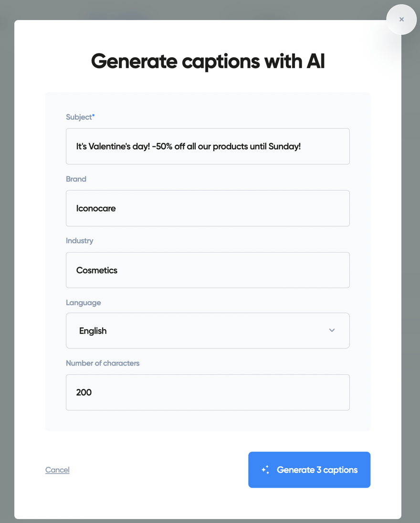Click the Generate 3 captions button
420x523 pixels.
click(x=309, y=470)
